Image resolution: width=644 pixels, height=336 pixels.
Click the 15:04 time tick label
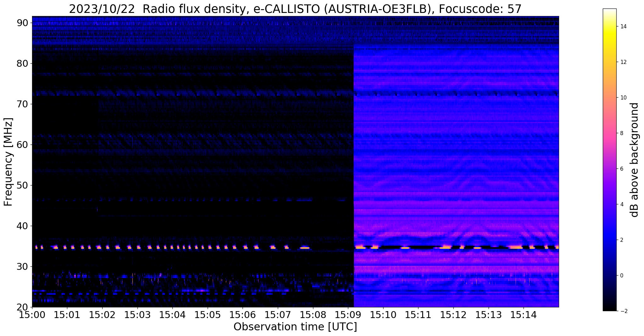pos(172,314)
